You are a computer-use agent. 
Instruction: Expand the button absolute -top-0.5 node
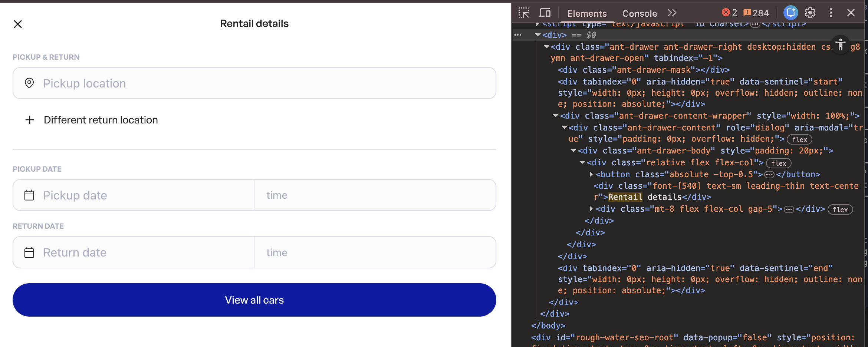click(x=591, y=174)
